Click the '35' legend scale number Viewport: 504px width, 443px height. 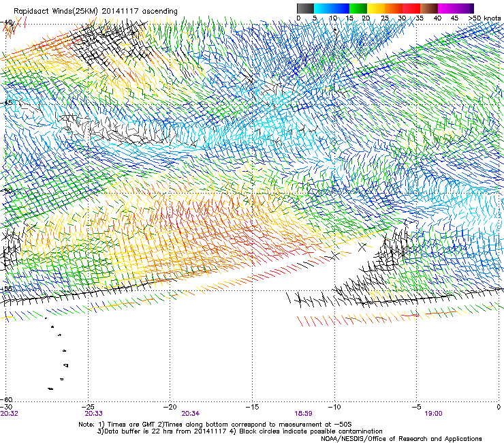click(x=420, y=18)
